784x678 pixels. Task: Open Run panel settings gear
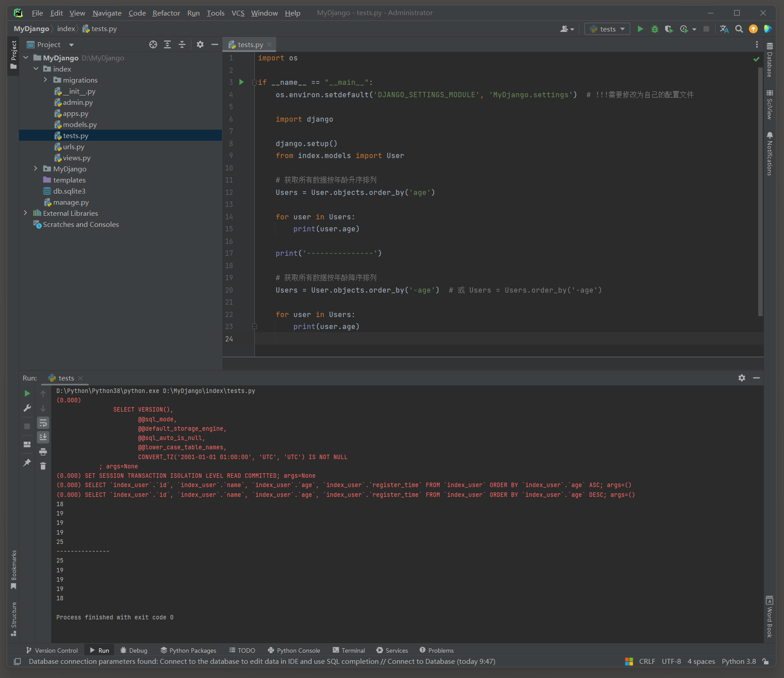pyautogui.click(x=742, y=378)
